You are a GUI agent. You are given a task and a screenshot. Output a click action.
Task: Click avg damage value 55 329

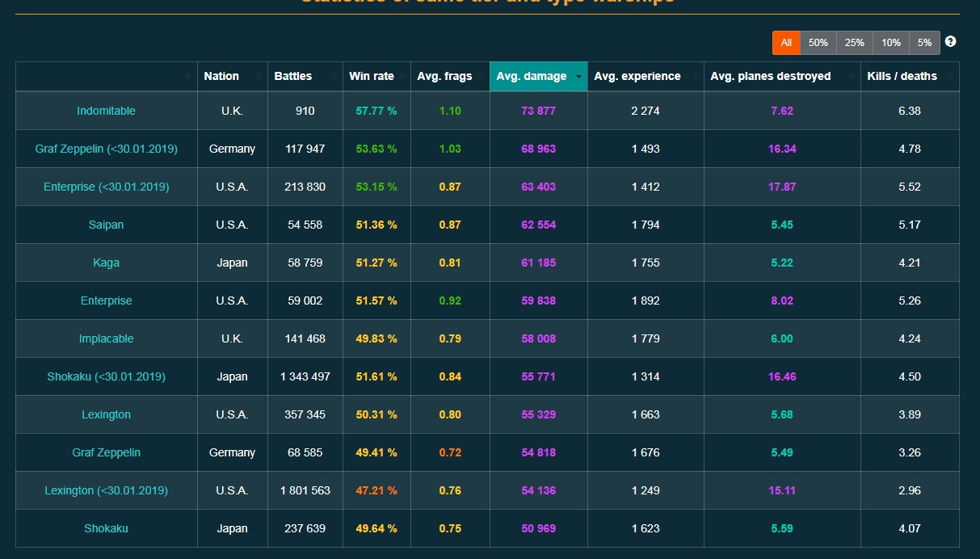(538, 414)
